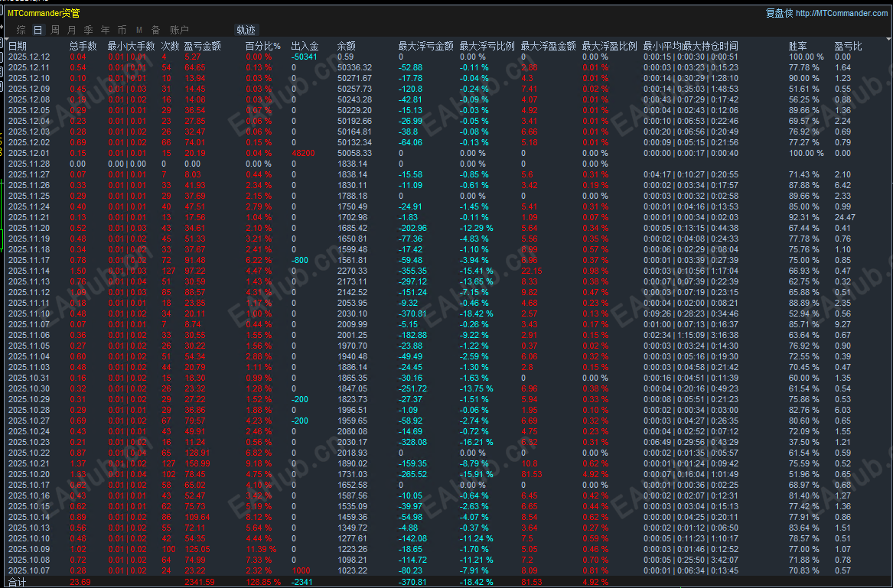
Task: Click the MTCommander资管 panel title
Action: pos(44,13)
